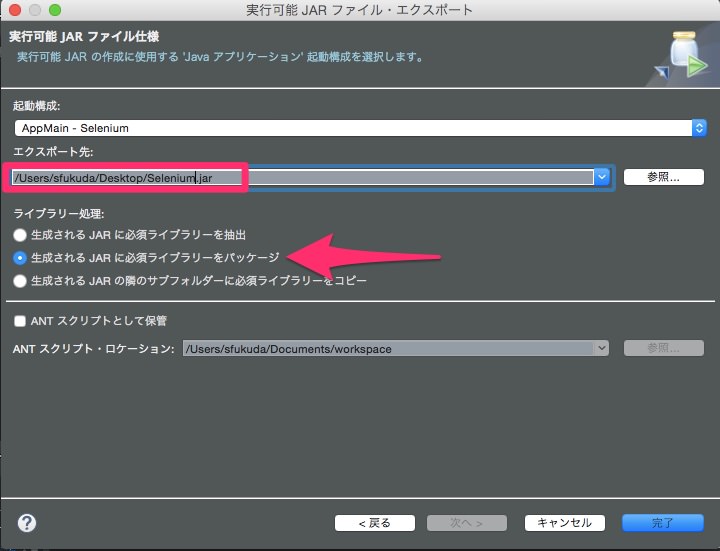
Task: Click the 実行可能 JAR ファイル仕様 heading text
Action: [84, 37]
